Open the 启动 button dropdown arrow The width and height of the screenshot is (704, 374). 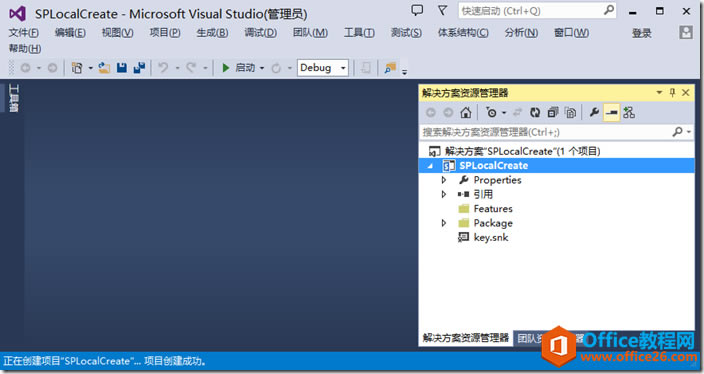tap(262, 68)
